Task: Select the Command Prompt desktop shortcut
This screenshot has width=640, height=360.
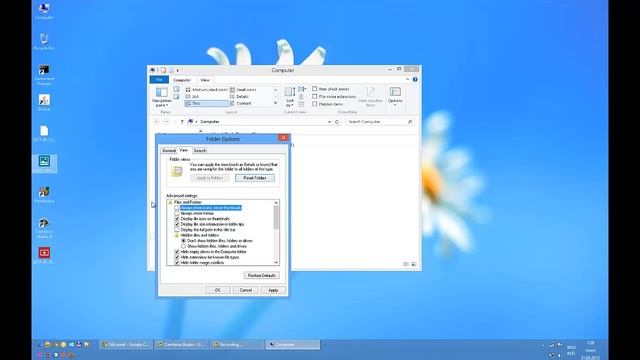Action: coord(44,75)
